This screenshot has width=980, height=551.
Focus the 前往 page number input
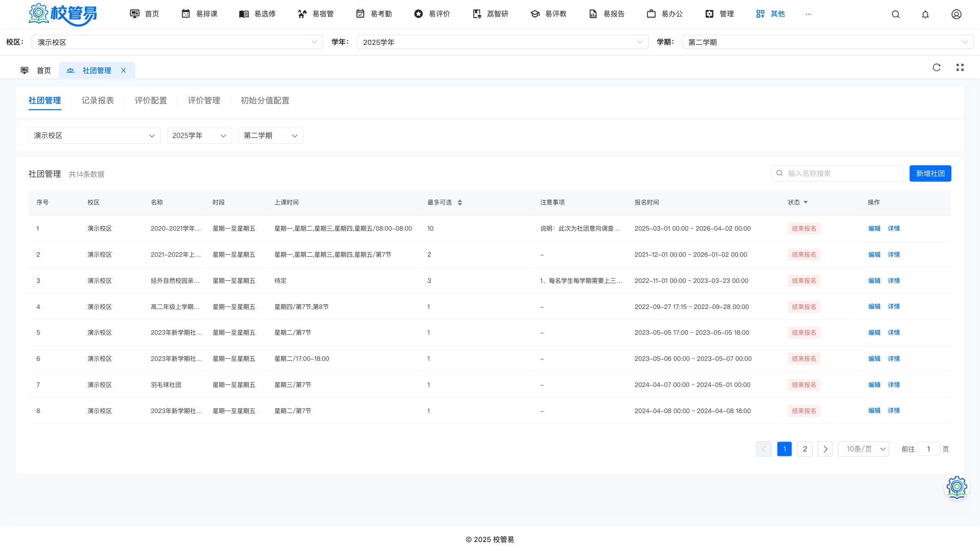(928, 449)
